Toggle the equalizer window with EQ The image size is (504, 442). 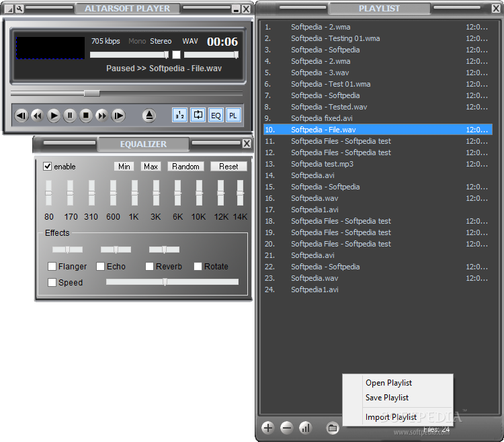216,115
